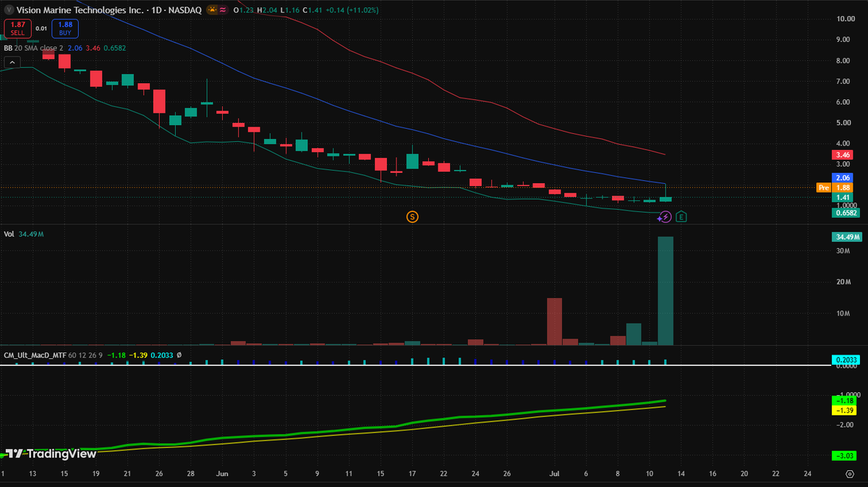
Task: Click the +0.14 (+11.02%) change value
Action: (x=352, y=9)
